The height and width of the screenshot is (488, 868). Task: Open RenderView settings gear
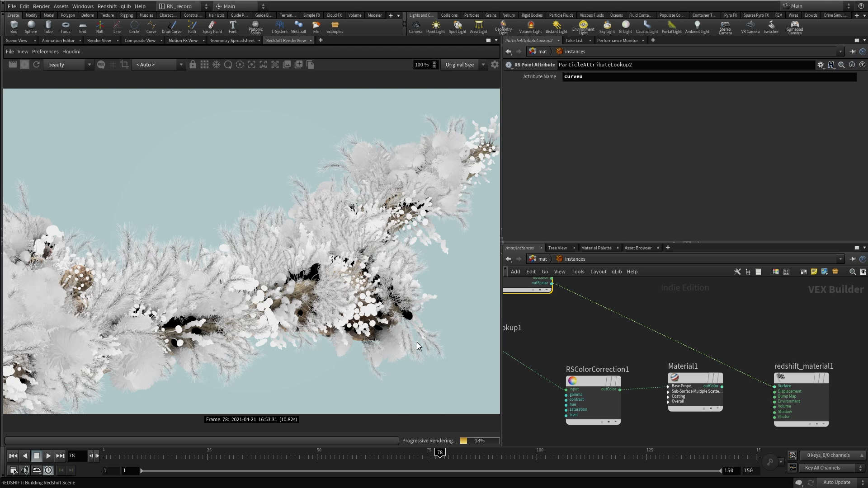[495, 65]
